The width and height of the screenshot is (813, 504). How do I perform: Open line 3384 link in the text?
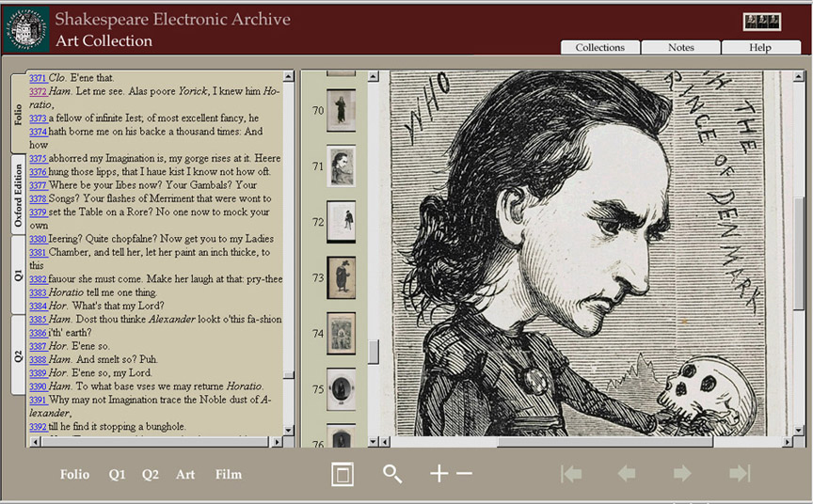point(38,306)
